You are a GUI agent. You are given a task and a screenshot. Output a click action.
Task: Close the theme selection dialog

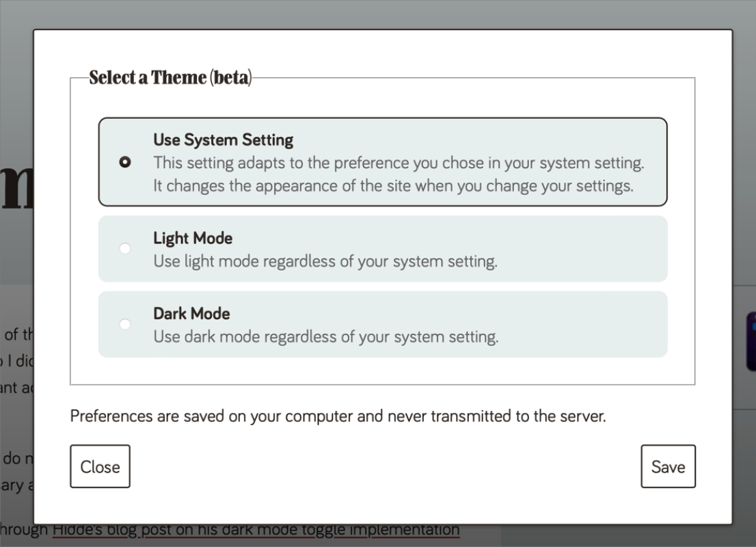pos(100,466)
